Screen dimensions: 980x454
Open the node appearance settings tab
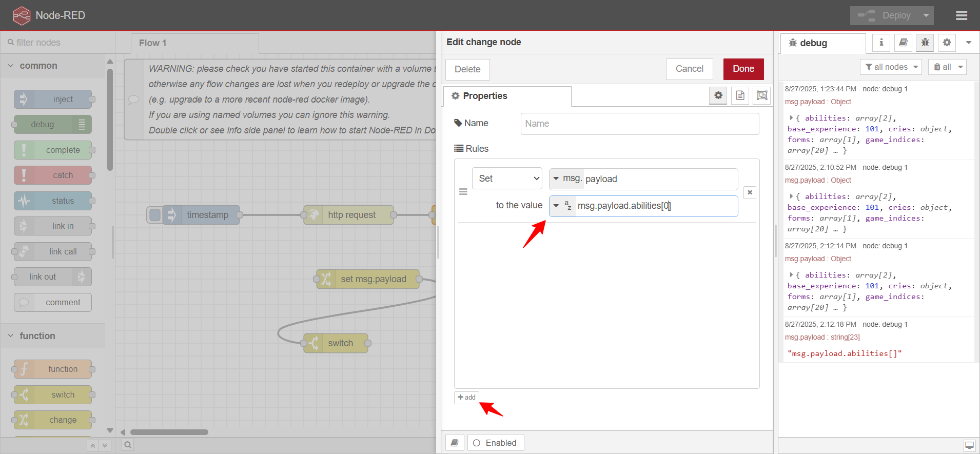[x=762, y=95]
